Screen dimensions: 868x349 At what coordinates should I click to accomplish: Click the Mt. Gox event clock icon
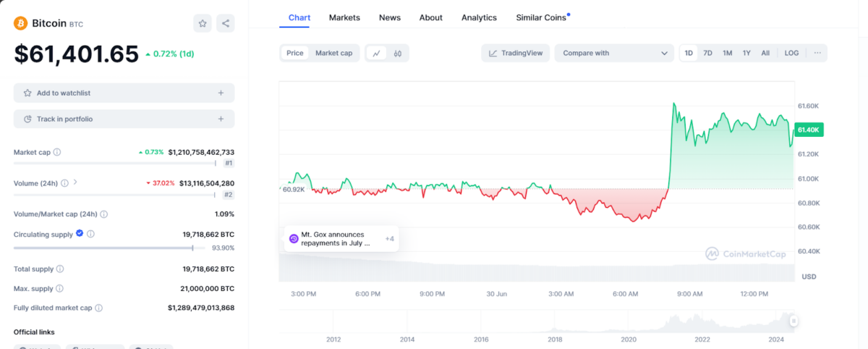pyautogui.click(x=294, y=239)
